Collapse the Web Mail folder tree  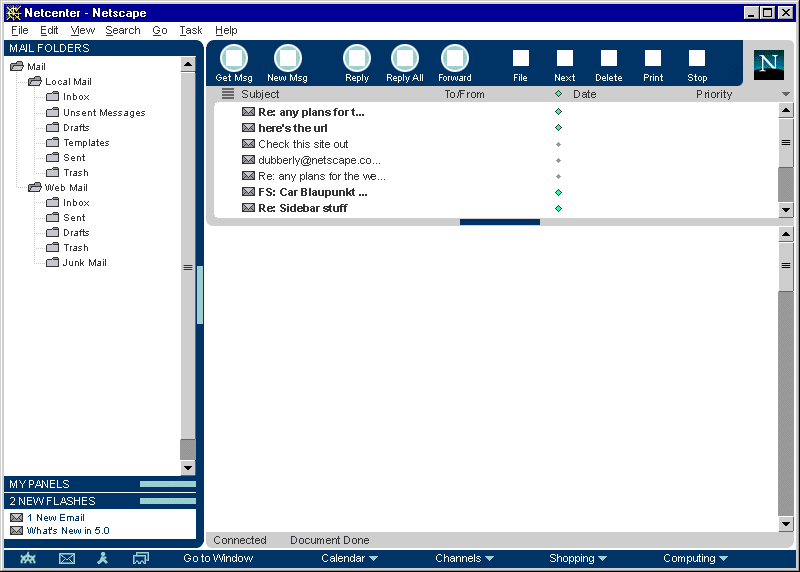click(35, 187)
